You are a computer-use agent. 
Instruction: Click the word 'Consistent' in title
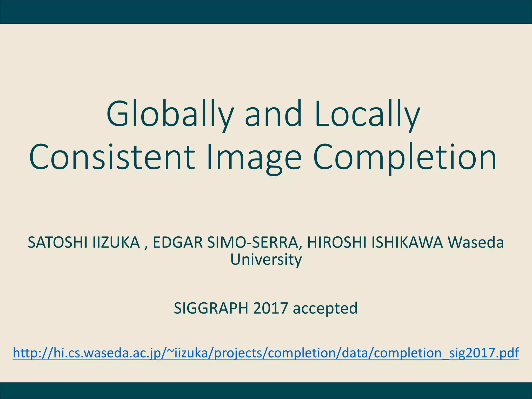tap(112, 158)
